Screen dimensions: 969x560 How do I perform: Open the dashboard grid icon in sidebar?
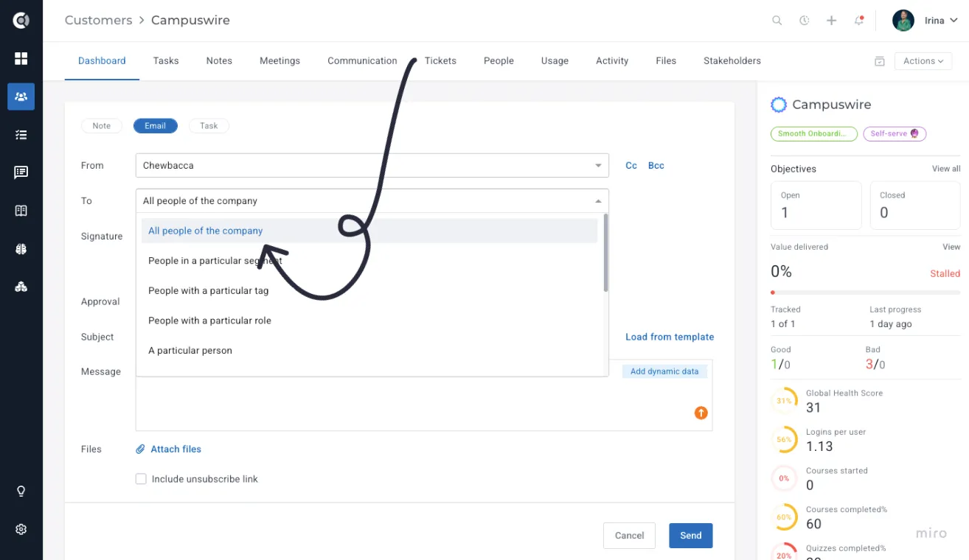coord(21,58)
